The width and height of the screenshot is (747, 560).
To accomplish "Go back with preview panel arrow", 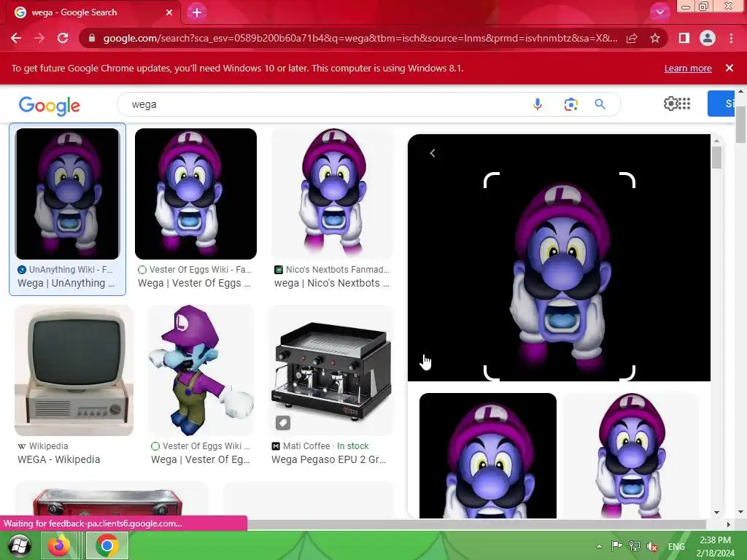I will (433, 153).
